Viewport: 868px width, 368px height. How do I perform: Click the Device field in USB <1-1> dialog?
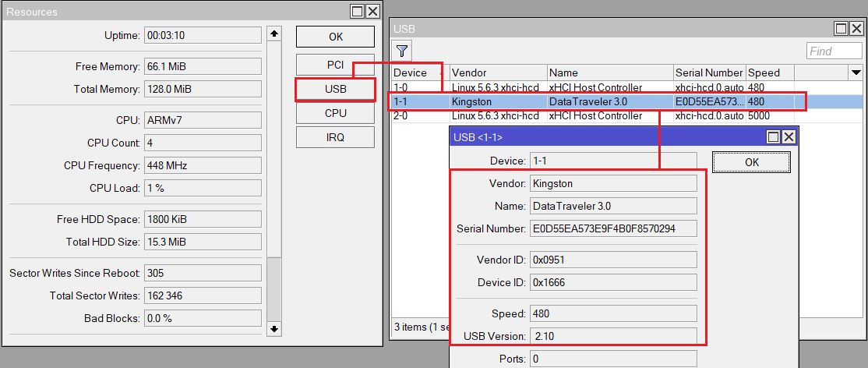pyautogui.click(x=613, y=161)
